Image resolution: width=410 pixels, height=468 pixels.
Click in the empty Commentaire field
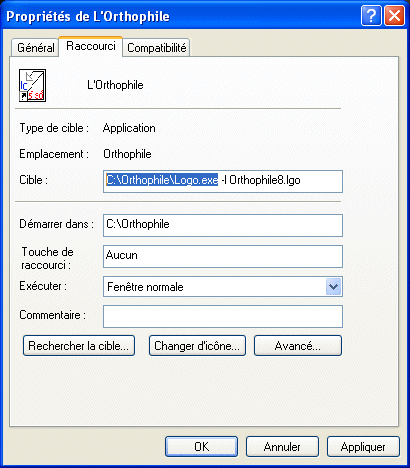point(223,316)
